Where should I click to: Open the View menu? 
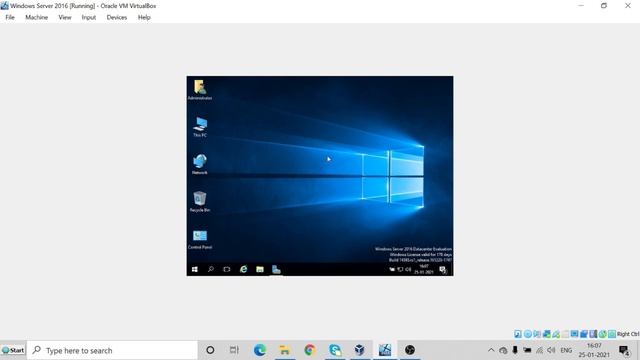click(x=64, y=17)
